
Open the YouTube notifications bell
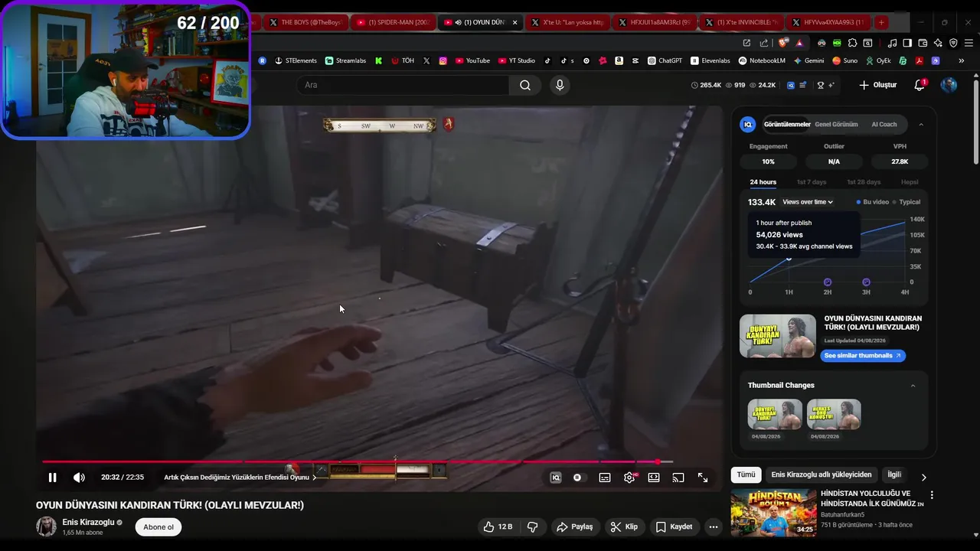(x=920, y=85)
